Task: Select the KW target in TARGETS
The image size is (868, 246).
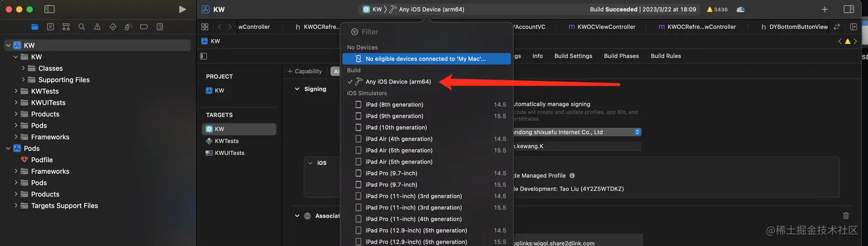Action: [x=239, y=129]
